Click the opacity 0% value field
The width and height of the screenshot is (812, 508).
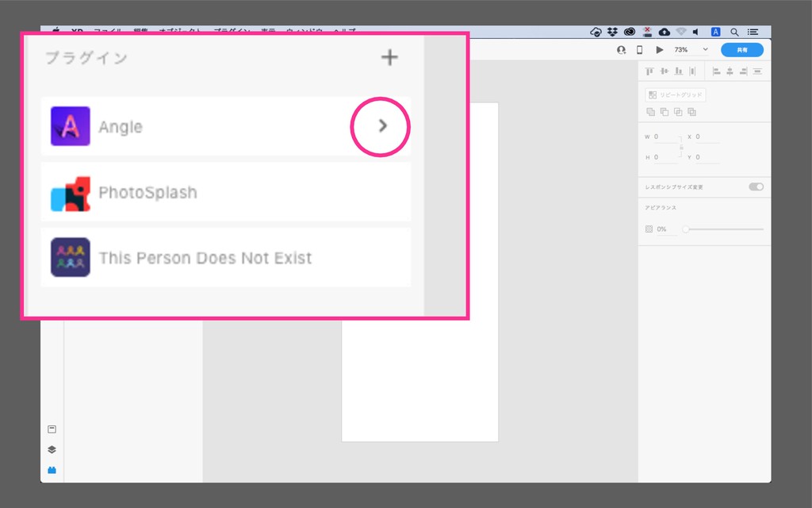[666, 229]
